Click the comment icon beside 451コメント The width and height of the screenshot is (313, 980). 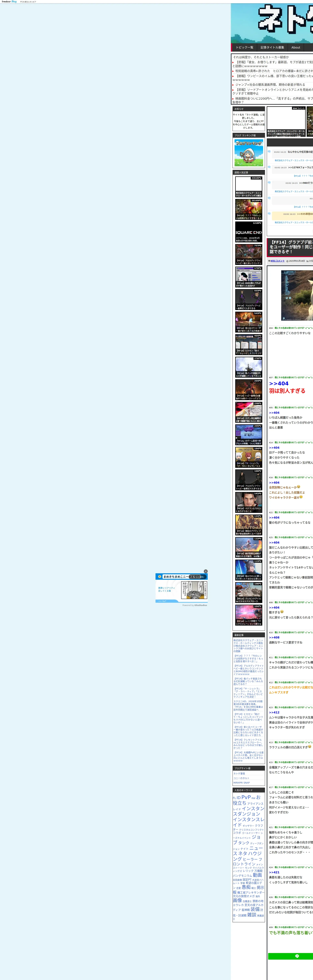[269, 261]
